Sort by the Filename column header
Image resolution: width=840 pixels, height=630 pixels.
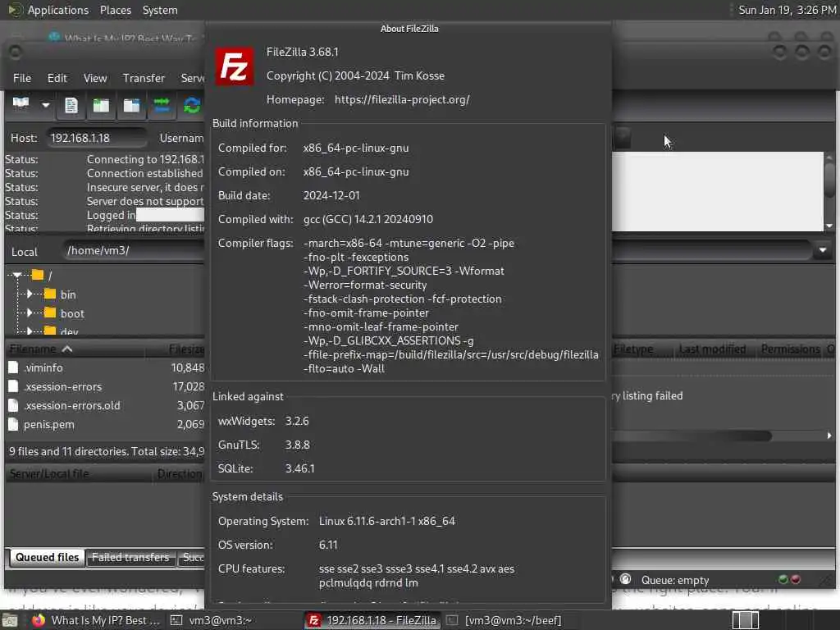74,349
